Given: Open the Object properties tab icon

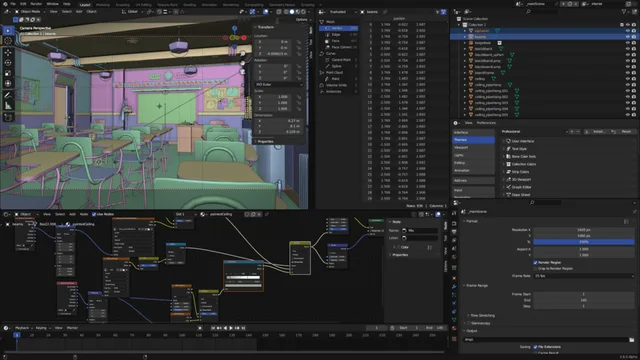Looking at the screenshot, I should pyautogui.click(x=454, y=278).
